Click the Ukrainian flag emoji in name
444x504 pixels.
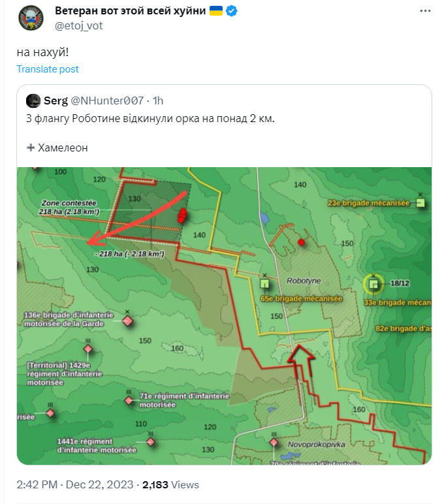[216, 11]
